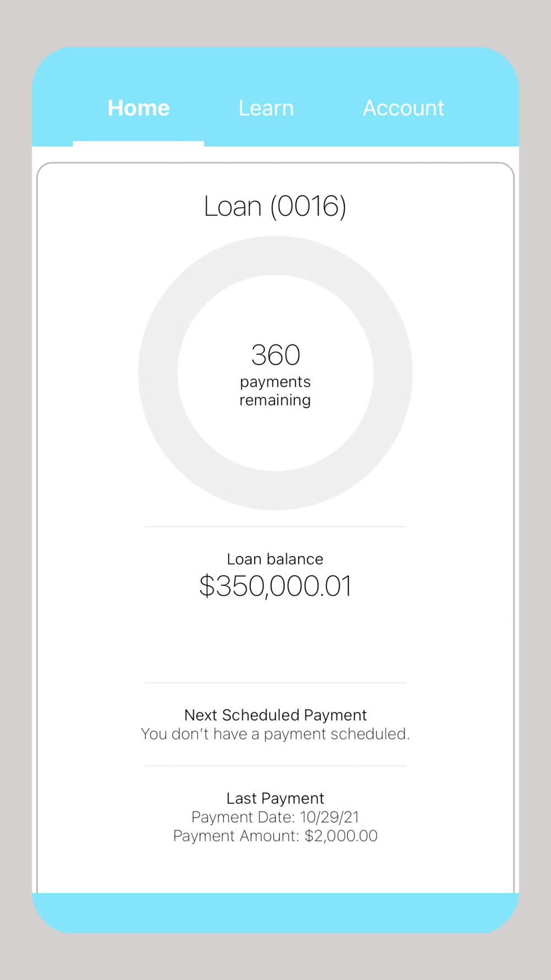Tap the Loan balance label
Screen dimensions: 551x980
point(275,559)
